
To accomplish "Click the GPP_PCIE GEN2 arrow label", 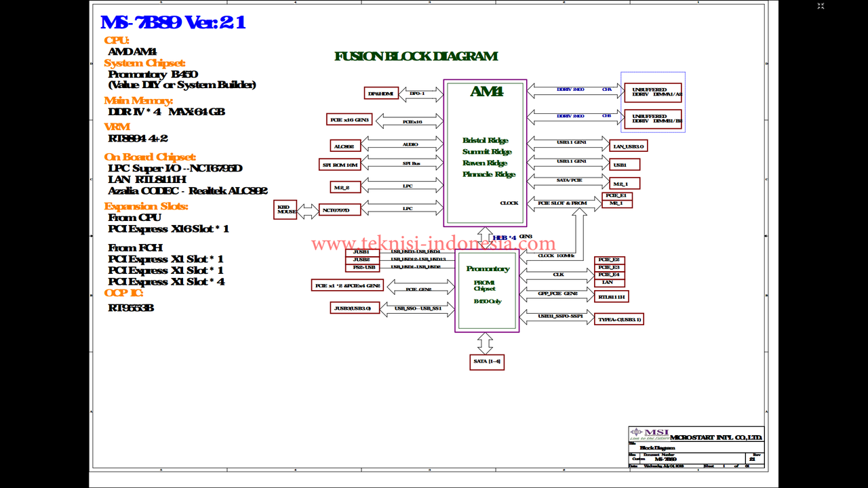I will [x=557, y=293].
